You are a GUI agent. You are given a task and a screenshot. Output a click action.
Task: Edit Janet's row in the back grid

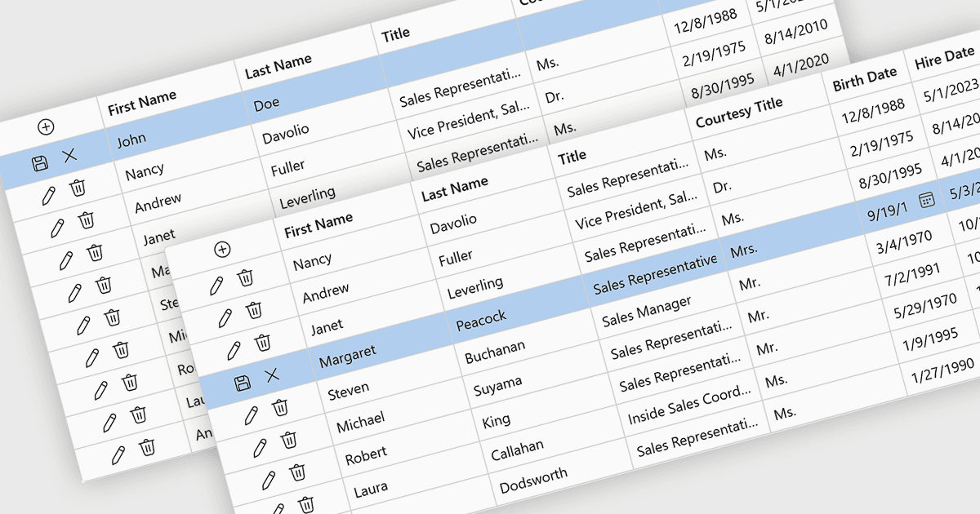coord(65,261)
